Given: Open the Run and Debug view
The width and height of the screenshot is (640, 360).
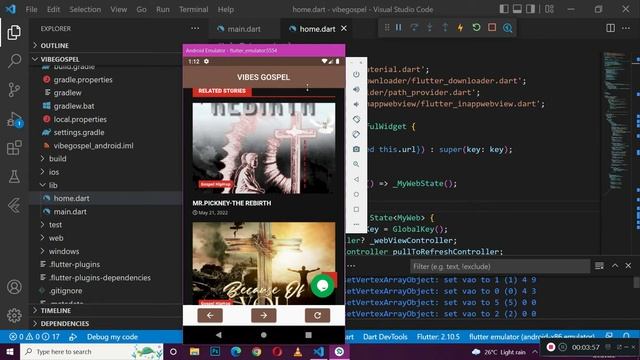Looking at the screenshot, I should point(14,119).
